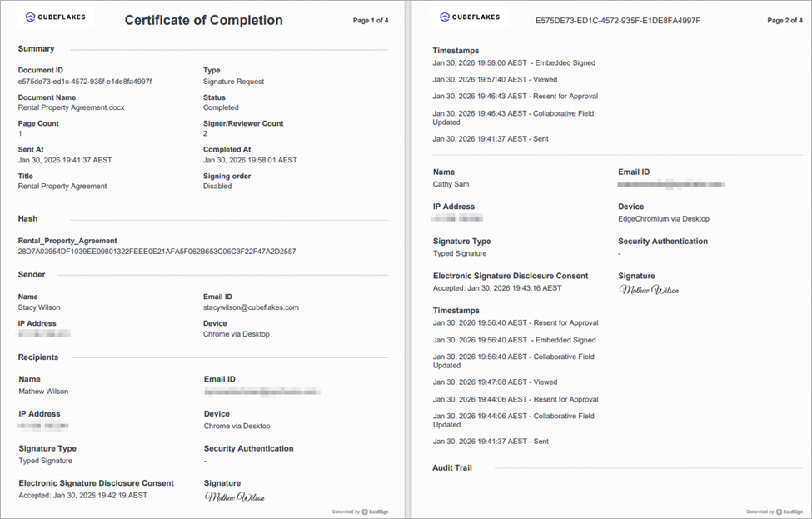This screenshot has width=812, height=519.
Task: Click the "Page 2 of 4" indicator
Action: [785, 21]
